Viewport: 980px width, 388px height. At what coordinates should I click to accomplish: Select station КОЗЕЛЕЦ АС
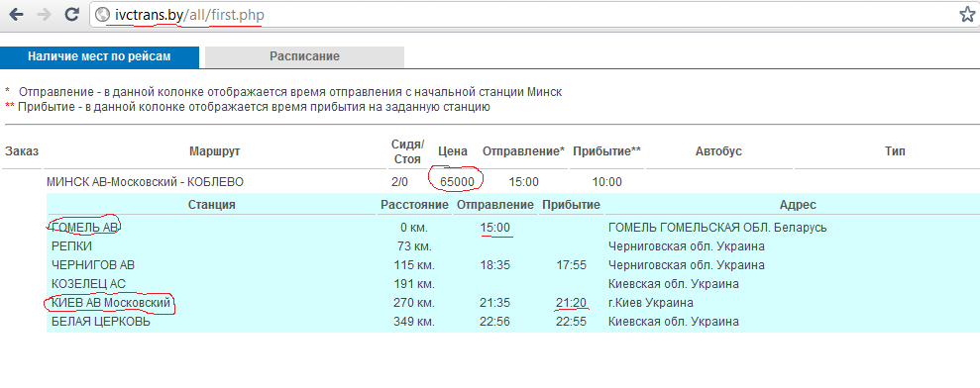tap(89, 284)
